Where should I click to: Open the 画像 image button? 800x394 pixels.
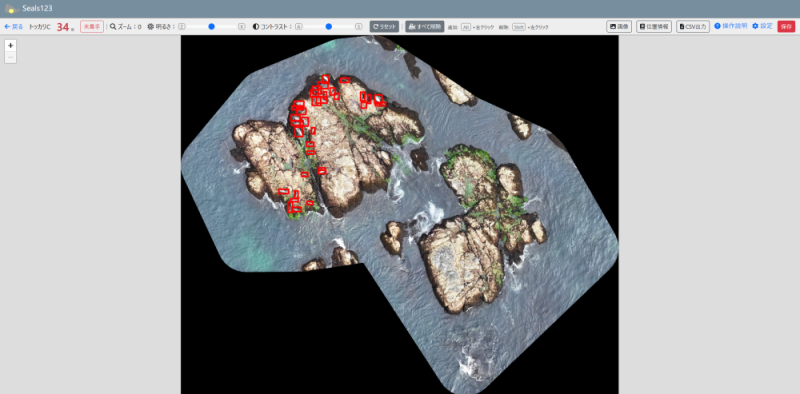point(619,27)
